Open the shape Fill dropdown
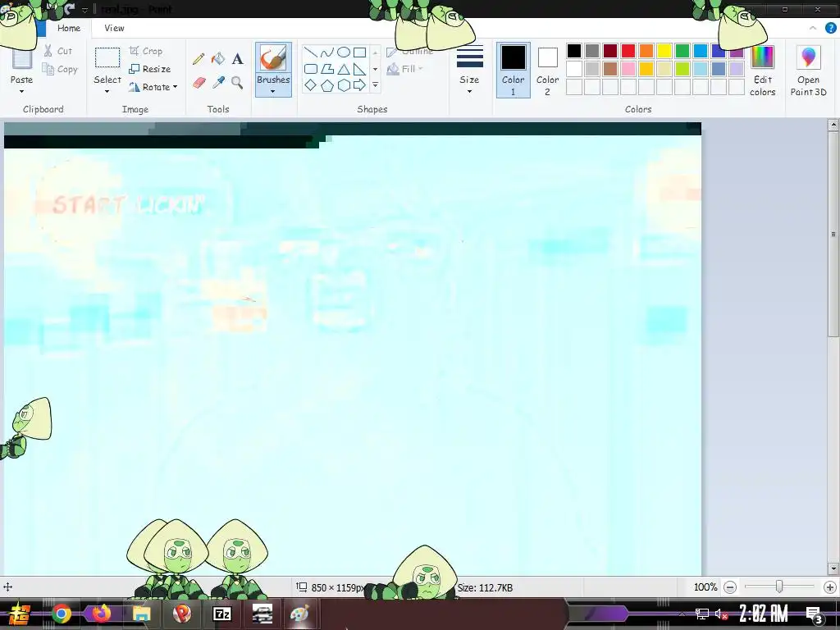The width and height of the screenshot is (840, 630). [x=404, y=69]
